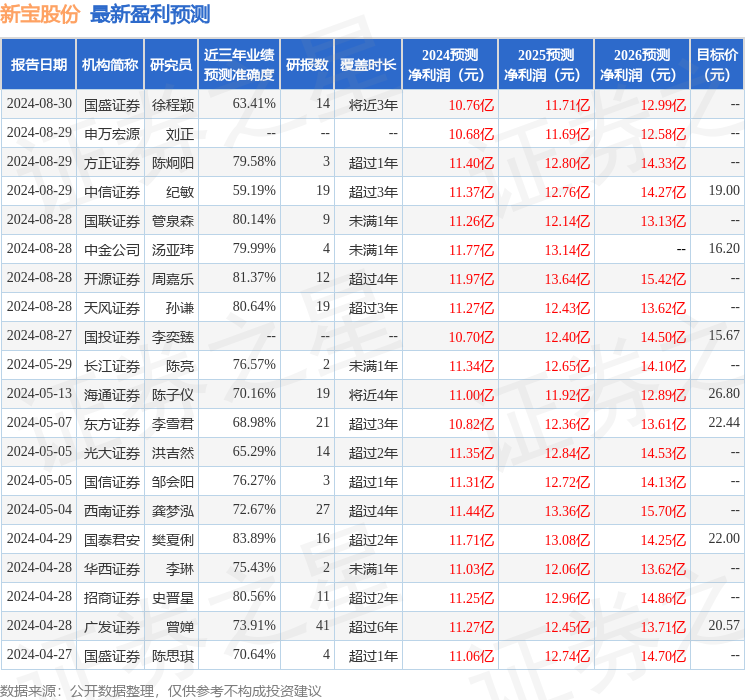Select institution 华西证券
The image size is (745, 700).
[x=112, y=569]
